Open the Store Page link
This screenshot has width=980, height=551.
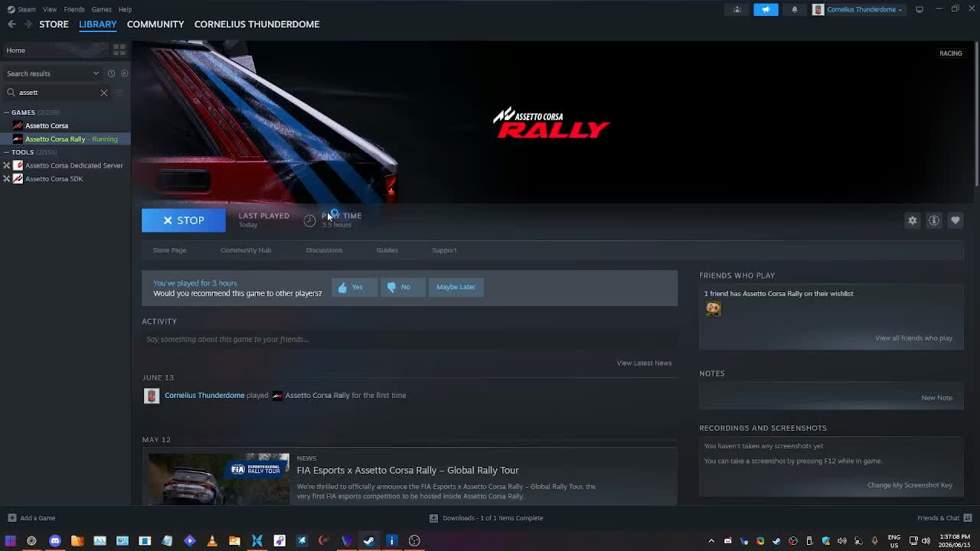pyautogui.click(x=169, y=250)
